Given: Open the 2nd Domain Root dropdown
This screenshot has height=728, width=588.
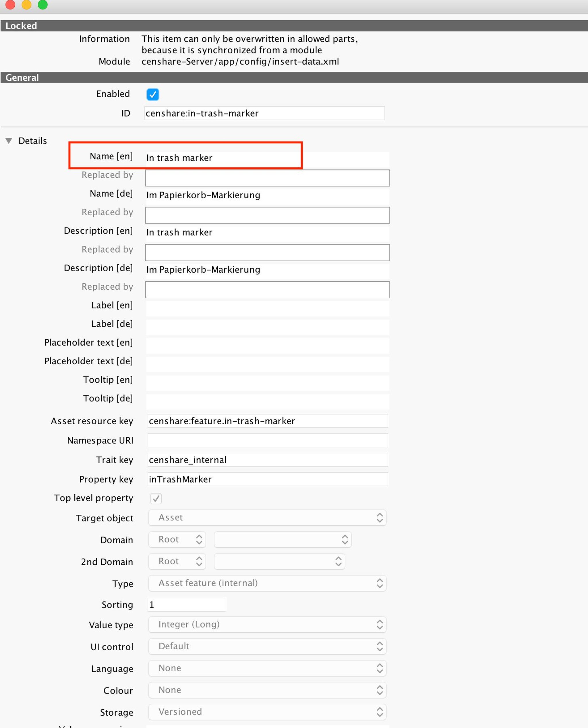Looking at the screenshot, I should point(177,562).
